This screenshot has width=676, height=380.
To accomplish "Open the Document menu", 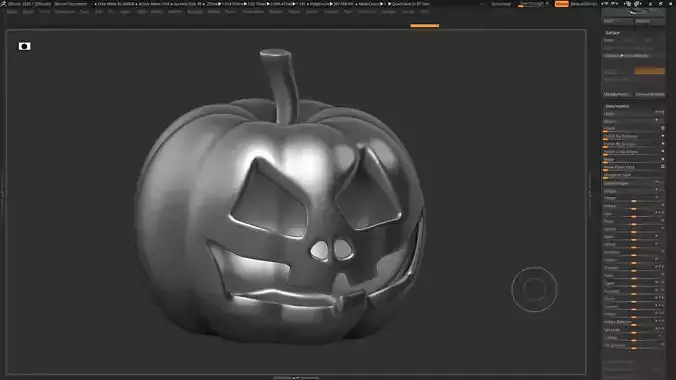I will click(x=65, y=12).
